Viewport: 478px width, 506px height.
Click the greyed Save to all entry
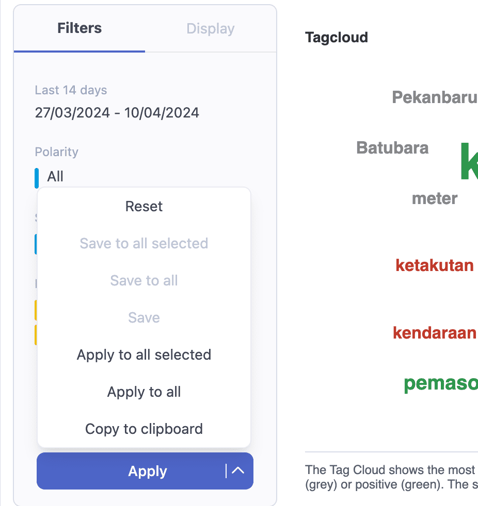[x=144, y=280]
